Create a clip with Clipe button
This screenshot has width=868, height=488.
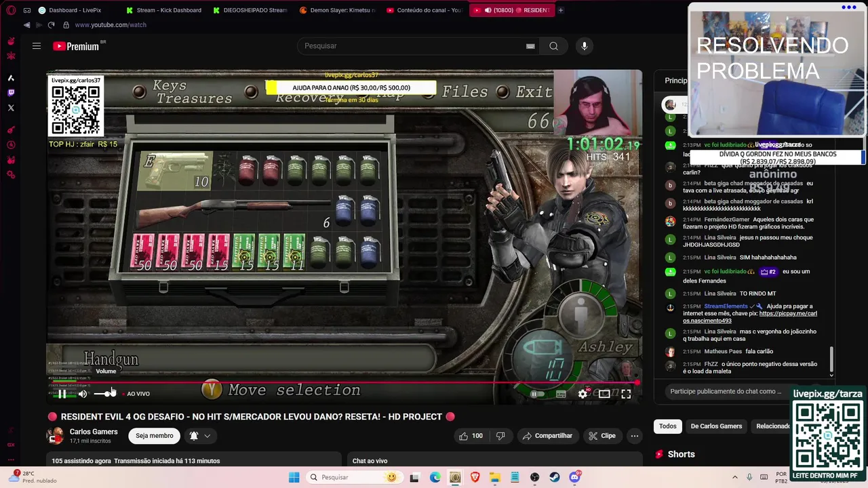tap(602, 436)
